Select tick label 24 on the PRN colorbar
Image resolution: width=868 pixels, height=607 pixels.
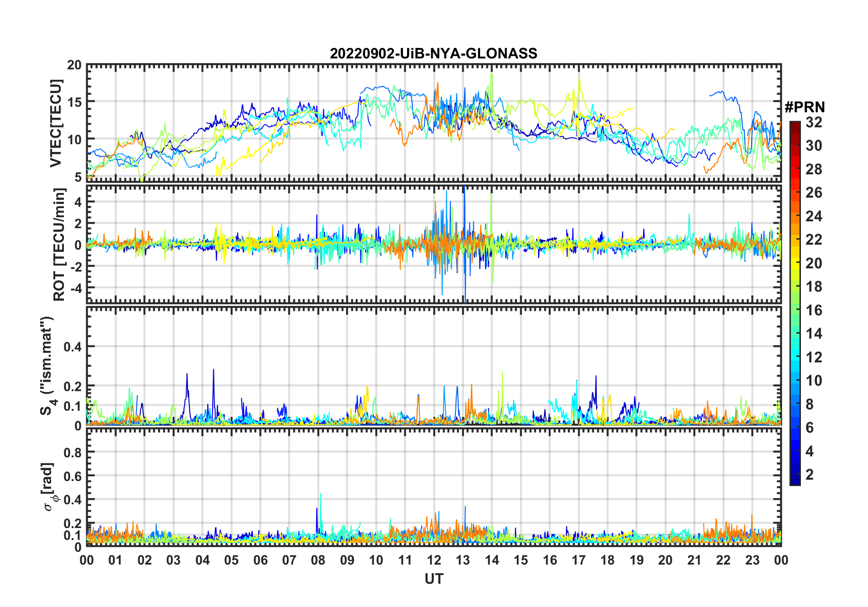click(814, 216)
